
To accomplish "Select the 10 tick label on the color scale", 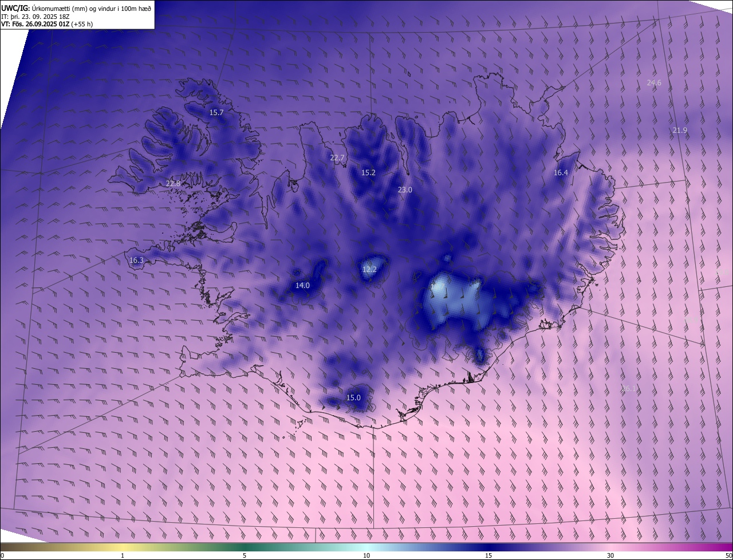I will coord(366,555).
